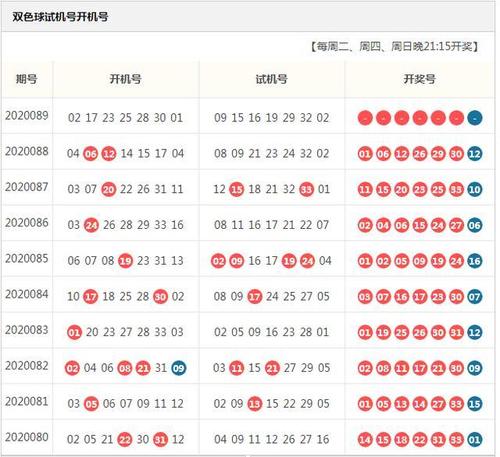Select red ball 24 in 2020086 开机号
The image size is (500, 457).
tap(91, 225)
